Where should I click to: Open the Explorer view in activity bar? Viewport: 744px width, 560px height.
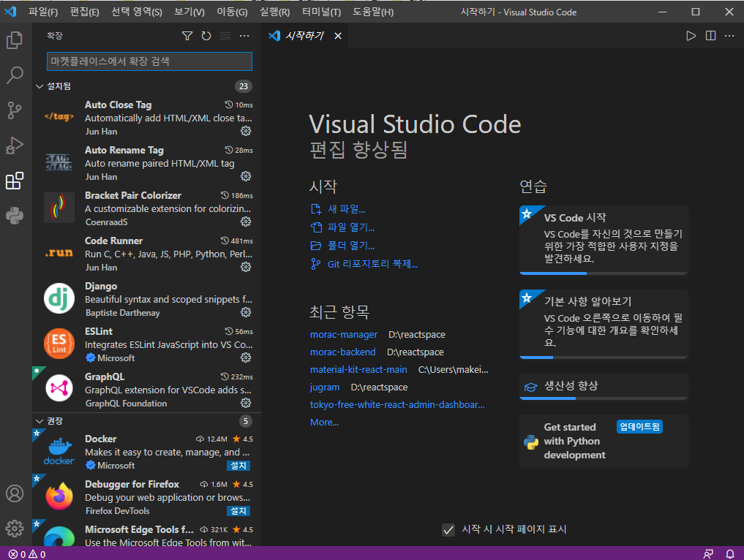pos(15,39)
